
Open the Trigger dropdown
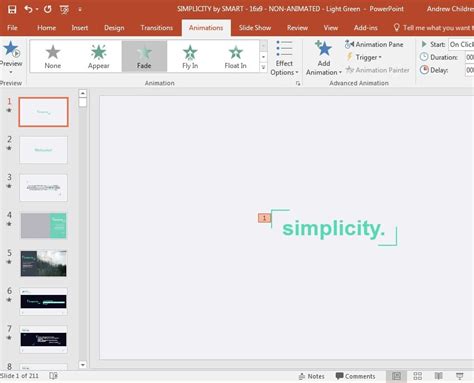click(364, 57)
